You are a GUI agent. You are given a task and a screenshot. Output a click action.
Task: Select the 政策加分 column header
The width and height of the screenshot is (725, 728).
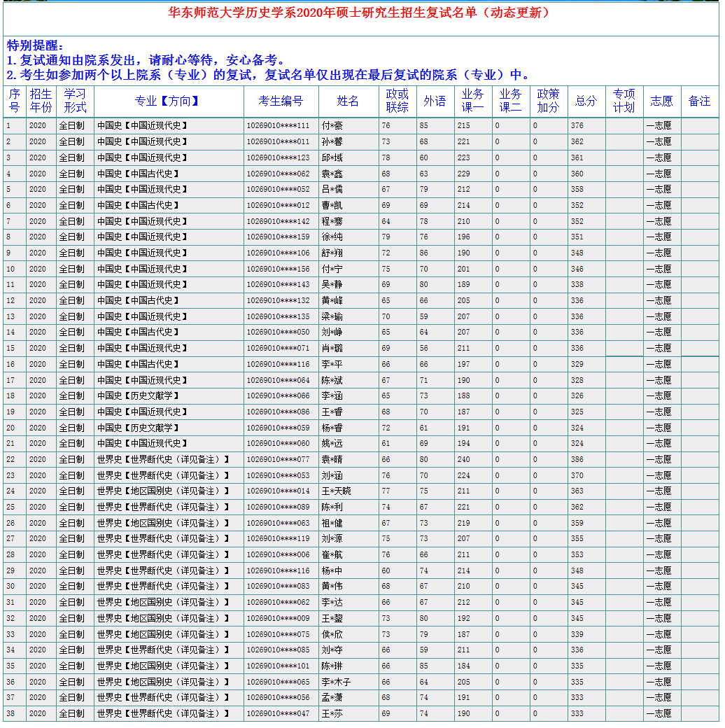pos(548,101)
